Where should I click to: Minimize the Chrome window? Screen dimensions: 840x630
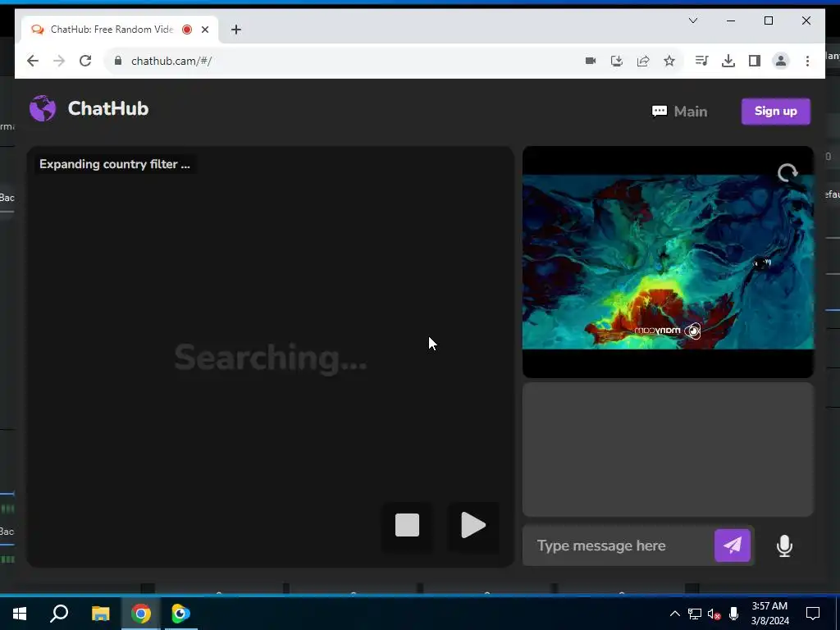pyautogui.click(x=731, y=21)
